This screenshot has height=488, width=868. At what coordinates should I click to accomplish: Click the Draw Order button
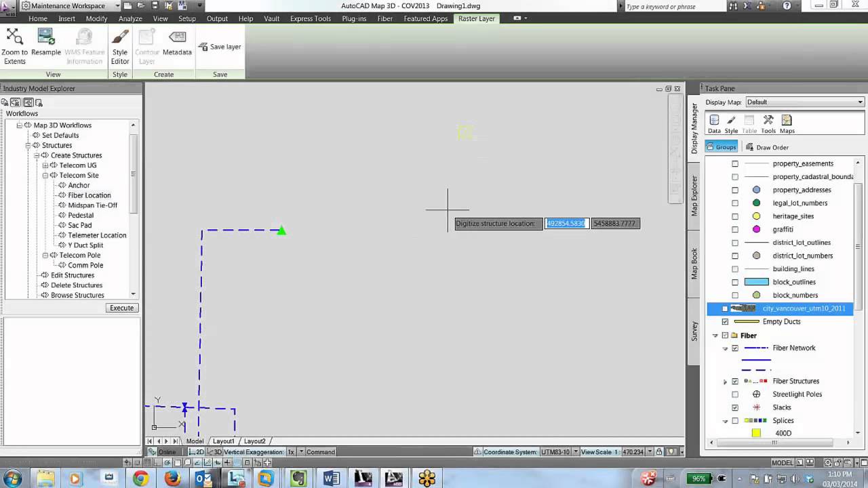[767, 147]
